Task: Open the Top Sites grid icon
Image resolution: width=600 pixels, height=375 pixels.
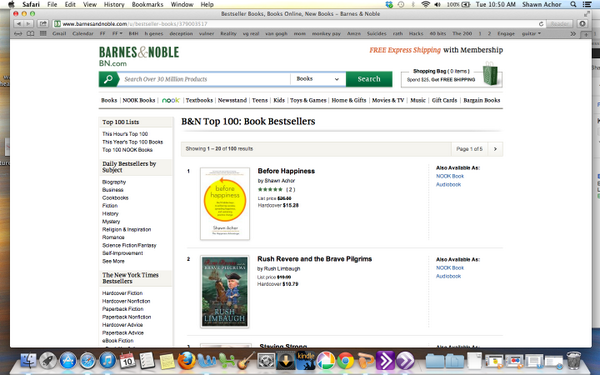Action: click(43, 34)
